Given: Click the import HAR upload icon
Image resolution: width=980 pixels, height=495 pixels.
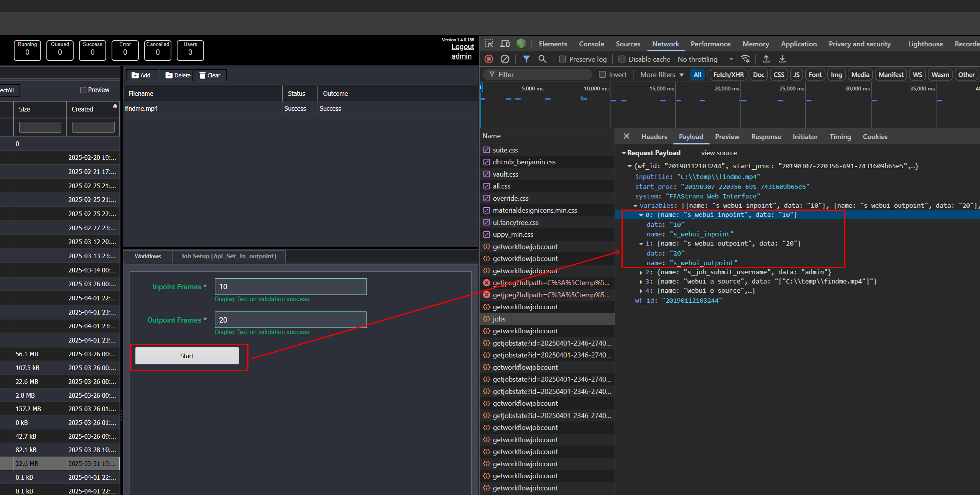Looking at the screenshot, I should coord(766,59).
